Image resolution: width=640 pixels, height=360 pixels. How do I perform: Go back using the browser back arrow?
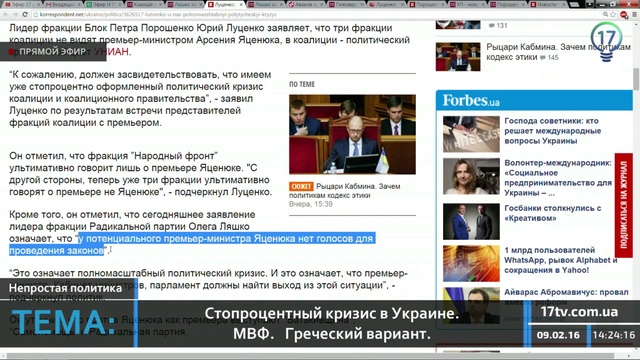pos(6,14)
